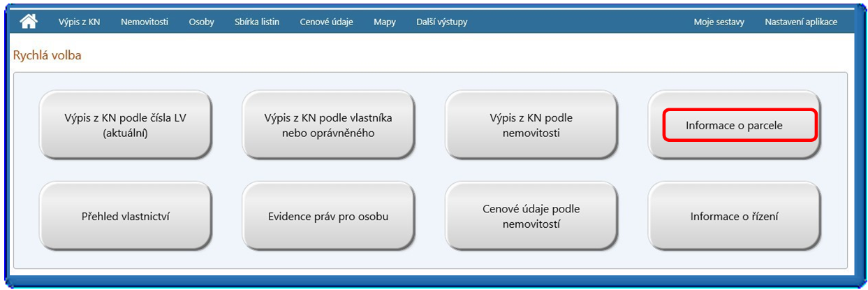This screenshot has height=290, width=868.
Task: Choose Cenové údaje podle nemovitostí button
Action: pos(531,216)
